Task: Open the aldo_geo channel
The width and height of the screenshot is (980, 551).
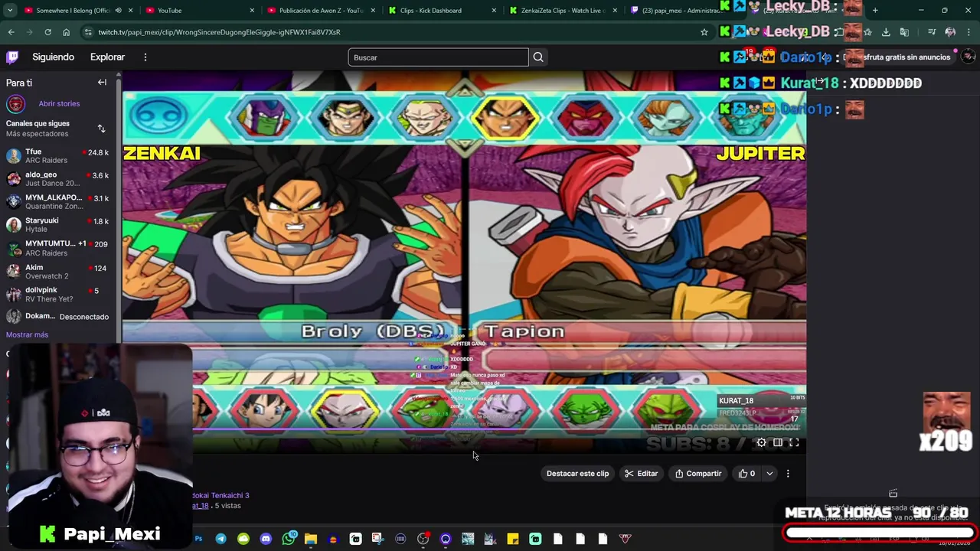Action: pos(57,179)
